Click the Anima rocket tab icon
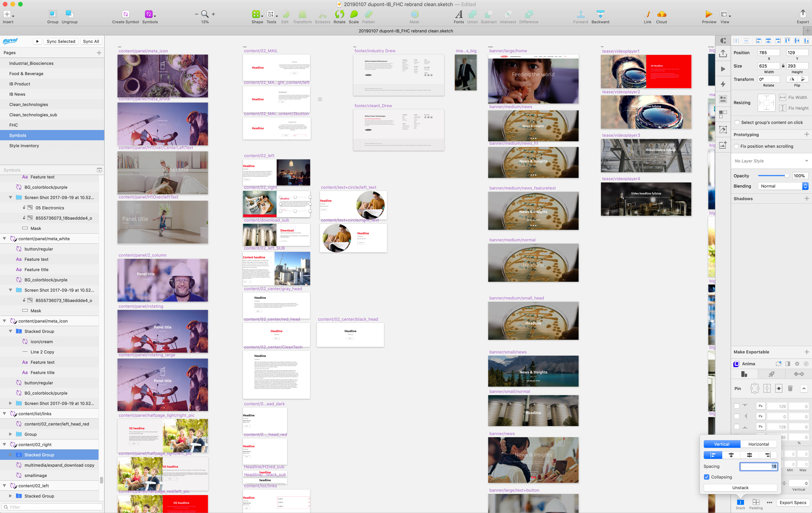This screenshot has width=812, height=513. tap(771, 374)
